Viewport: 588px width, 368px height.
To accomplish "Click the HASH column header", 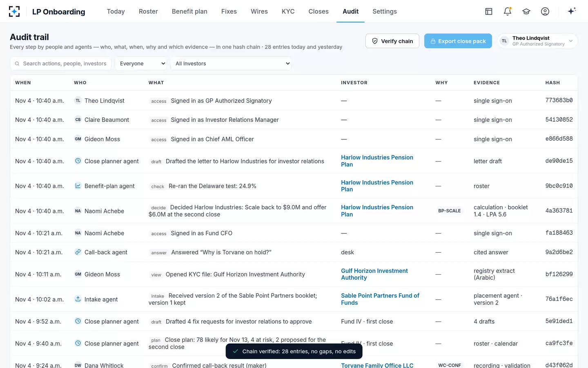I will (x=552, y=83).
